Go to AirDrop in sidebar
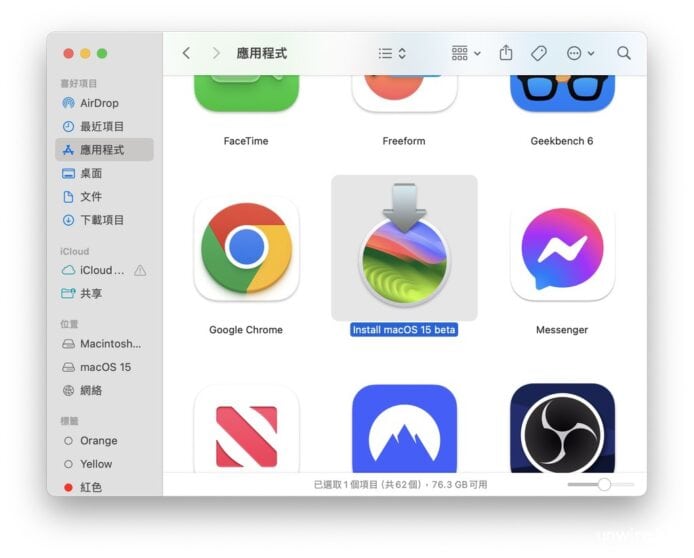 [98, 103]
